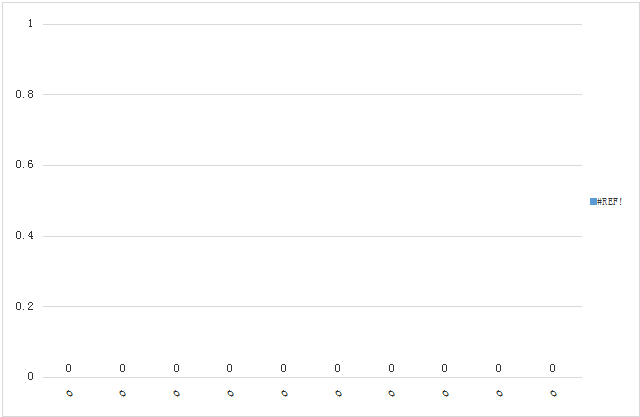Viewport: 640px width, 417px height.
Task: Select the #REF! legend entry text
Action: pyautogui.click(x=609, y=202)
